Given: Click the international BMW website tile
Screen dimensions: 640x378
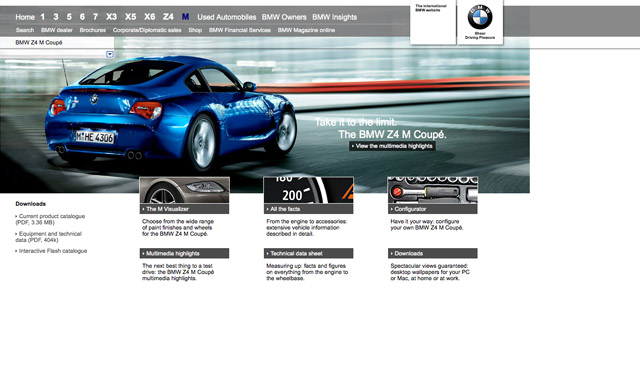Looking at the screenshot, I should click(x=433, y=22).
